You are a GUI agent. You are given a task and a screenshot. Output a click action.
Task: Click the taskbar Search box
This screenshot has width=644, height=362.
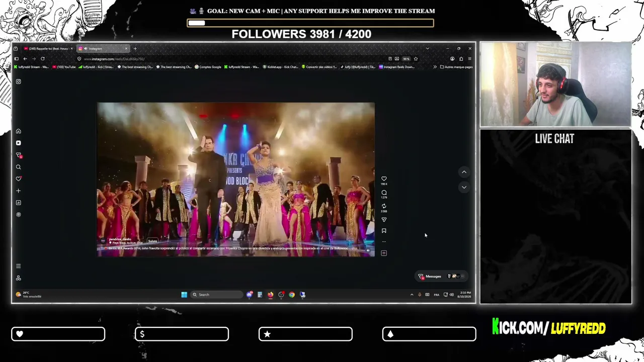tap(217, 295)
